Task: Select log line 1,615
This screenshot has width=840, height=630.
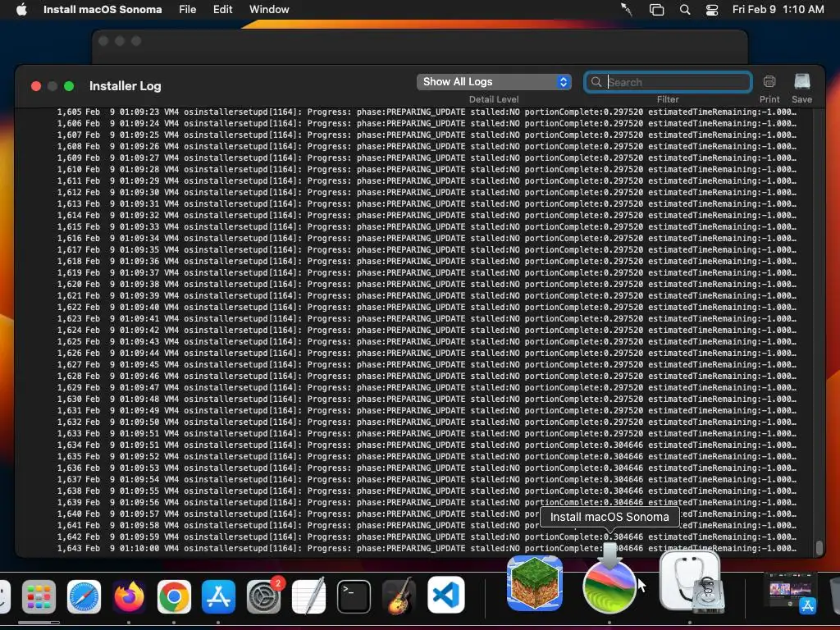Action: coord(427,226)
